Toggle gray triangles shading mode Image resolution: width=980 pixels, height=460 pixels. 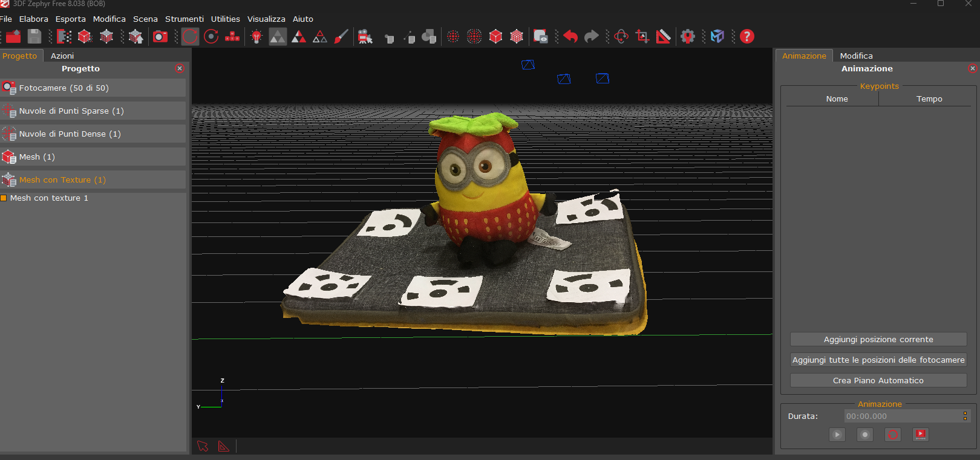pos(278,36)
